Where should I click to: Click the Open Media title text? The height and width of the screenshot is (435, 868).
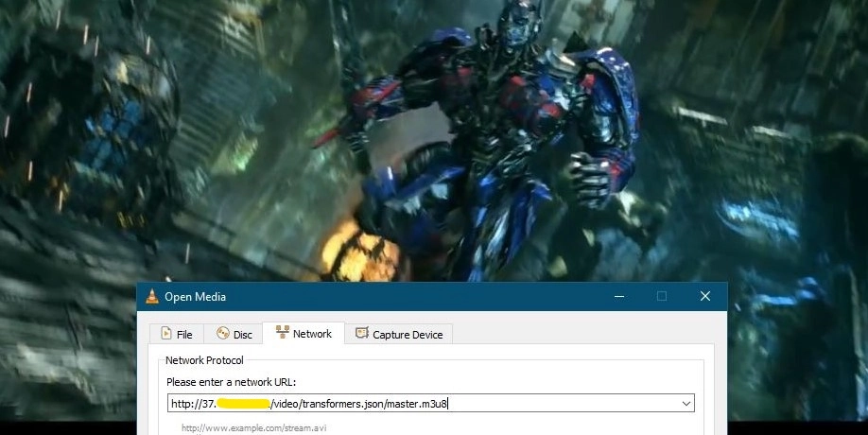(x=195, y=297)
